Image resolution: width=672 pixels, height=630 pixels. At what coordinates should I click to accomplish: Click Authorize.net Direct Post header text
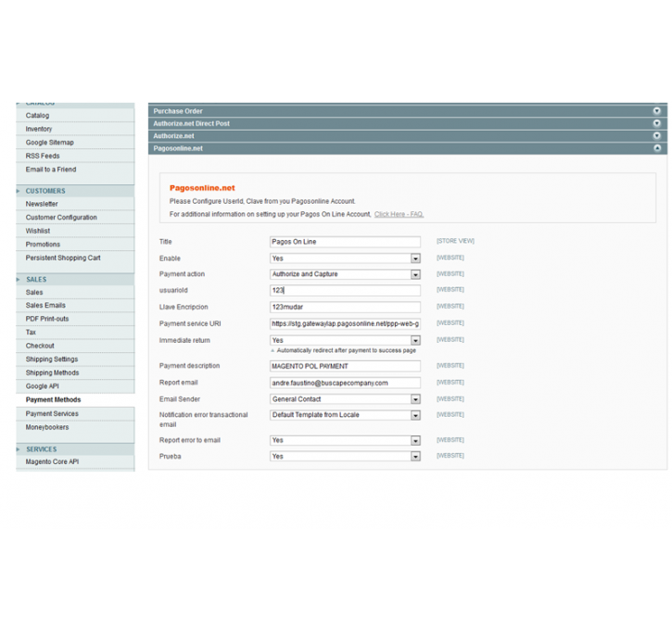point(192,123)
